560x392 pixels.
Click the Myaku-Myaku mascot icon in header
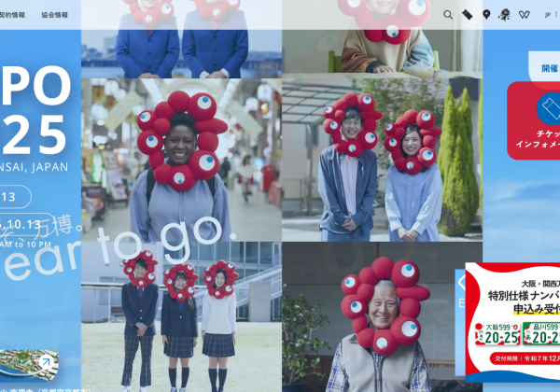[x=504, y=15]
